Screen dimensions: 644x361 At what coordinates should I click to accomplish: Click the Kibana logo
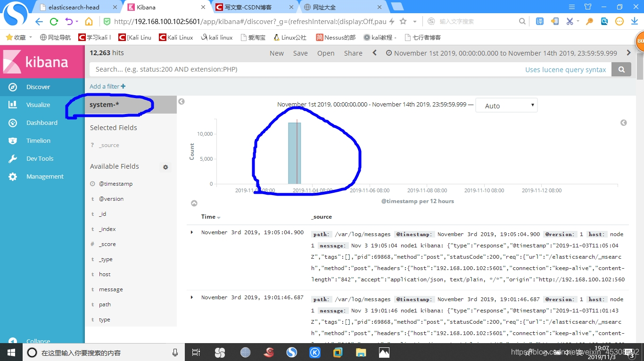pos(42,62)
